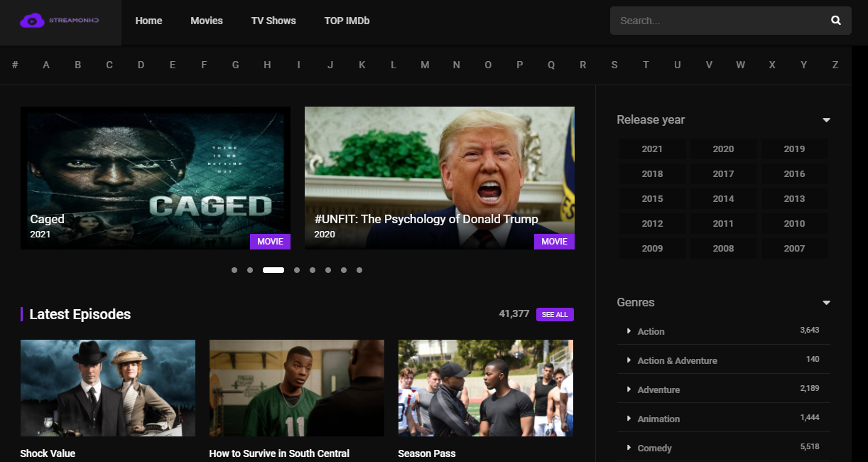Click SEE ALL latest episodes

[x=555, y=314]
